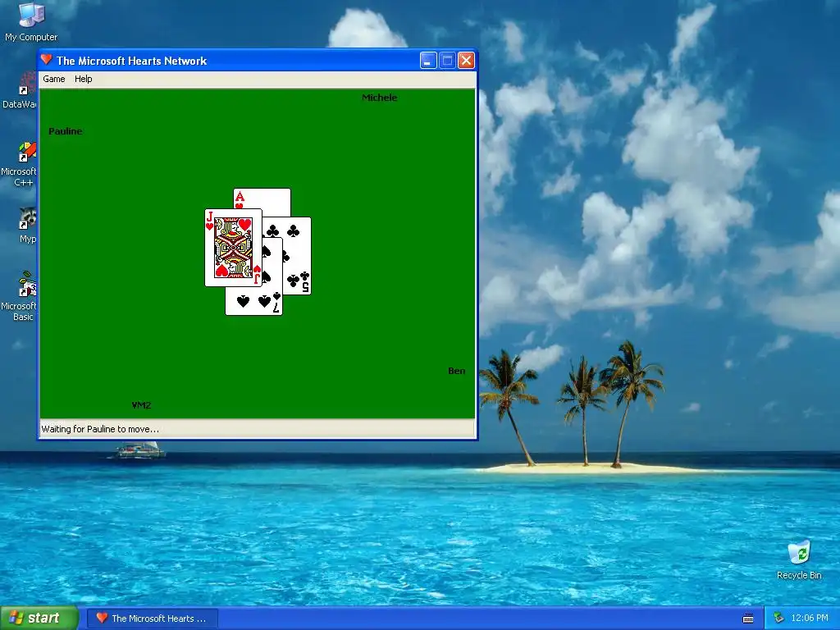Click the Michele player name

coord(379,98)
